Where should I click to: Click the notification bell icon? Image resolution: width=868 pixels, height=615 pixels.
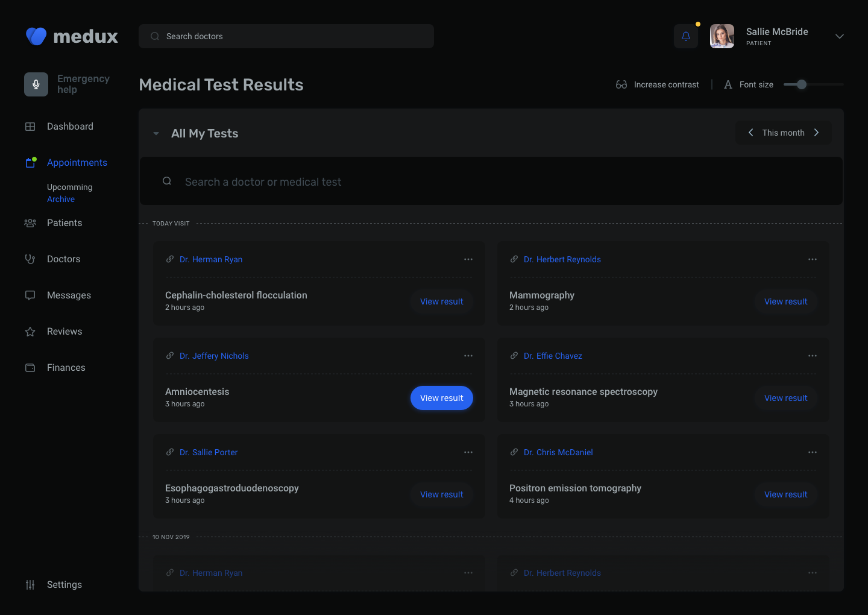click(685, 36)
